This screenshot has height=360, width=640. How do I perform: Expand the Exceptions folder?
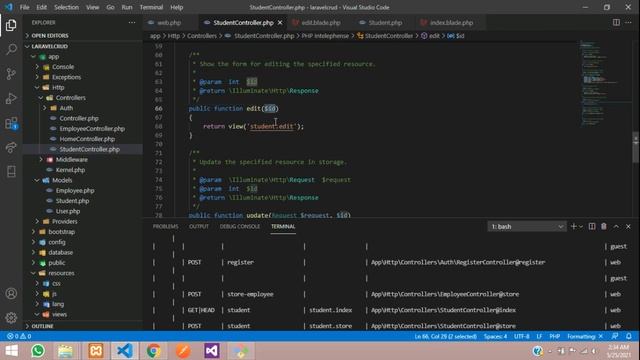tap(66, 77)
